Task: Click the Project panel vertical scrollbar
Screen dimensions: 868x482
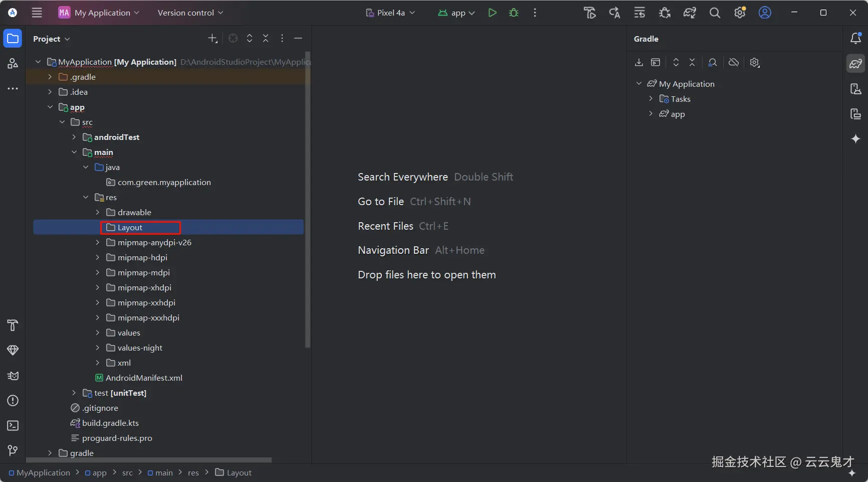Action: coord(308,200)
